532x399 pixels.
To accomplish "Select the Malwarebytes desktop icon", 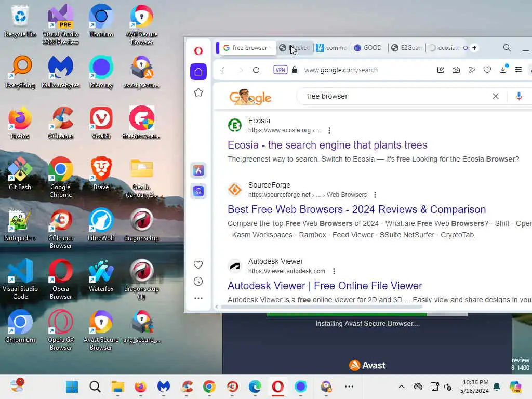I will click(61, 72).
